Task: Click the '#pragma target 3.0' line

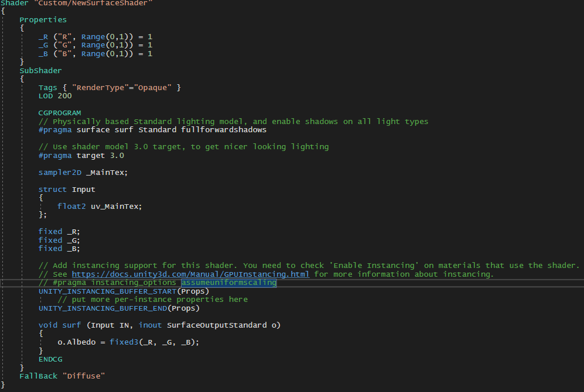Action: click(x=81, y=156)
